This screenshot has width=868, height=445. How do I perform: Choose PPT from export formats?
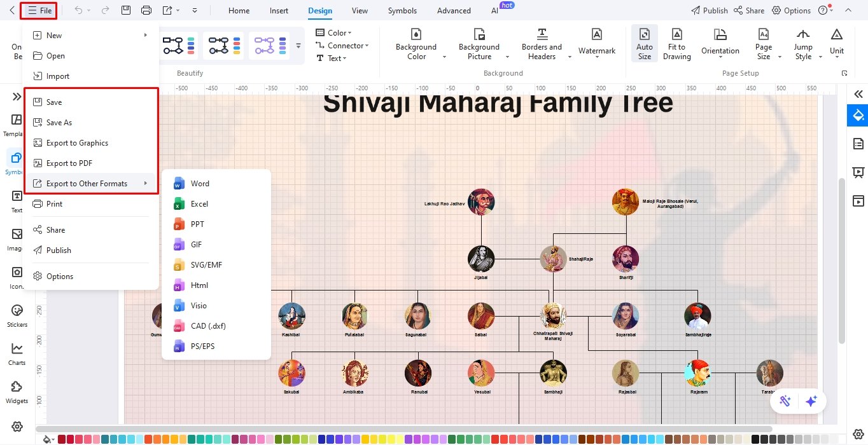tap(196, 224)
